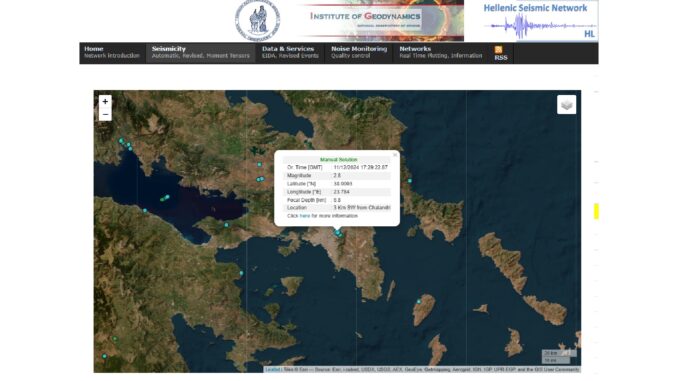Click the Or. Time value in the popup
The height and width of the screenshot is (381, 678).
click(361, 167)
